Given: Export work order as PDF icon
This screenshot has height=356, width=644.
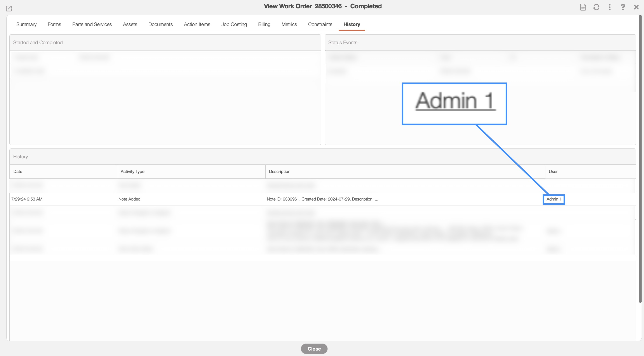Looking at the screenshot, I should click(583, 7).
